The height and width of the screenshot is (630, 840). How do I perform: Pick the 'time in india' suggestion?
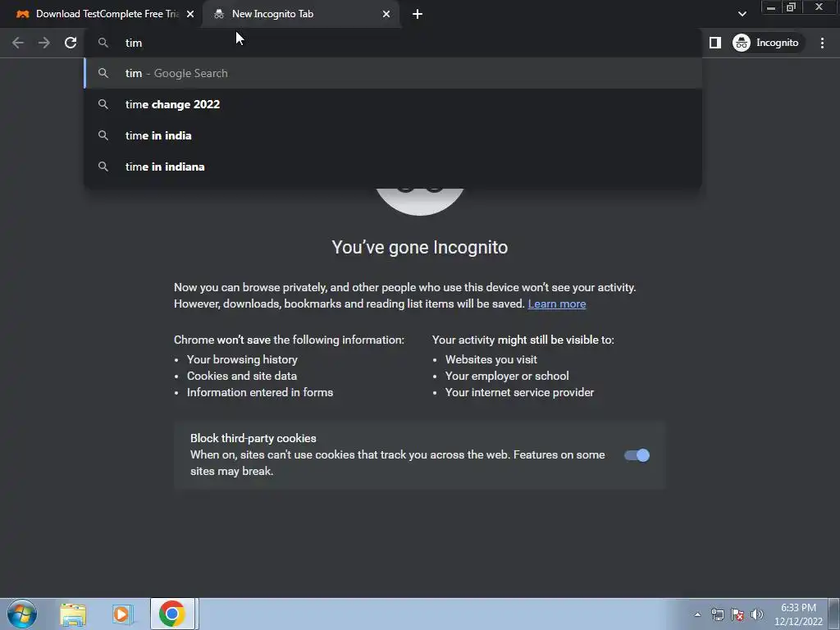click(x=393, y=135)
